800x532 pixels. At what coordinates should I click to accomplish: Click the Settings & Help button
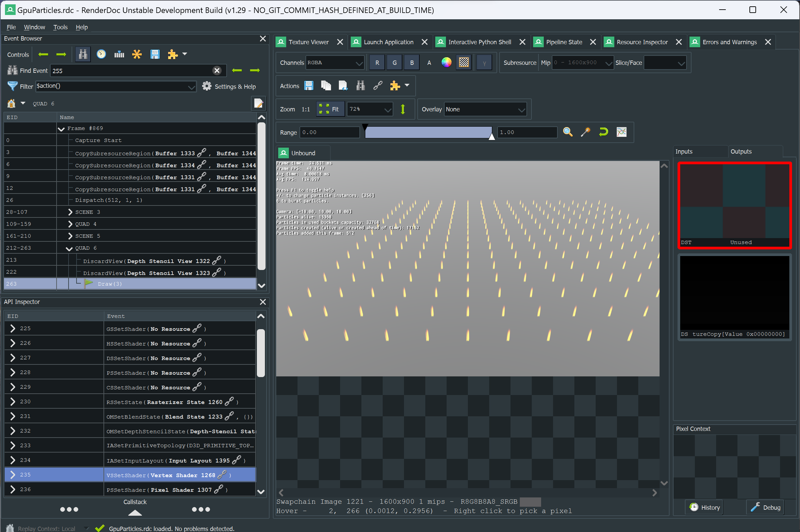click(230, 86)
